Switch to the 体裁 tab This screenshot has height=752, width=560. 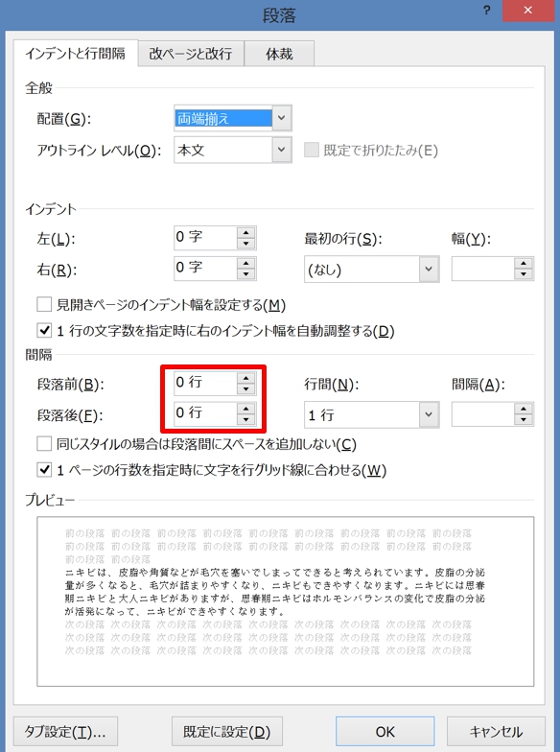click(x=279, y=54)
